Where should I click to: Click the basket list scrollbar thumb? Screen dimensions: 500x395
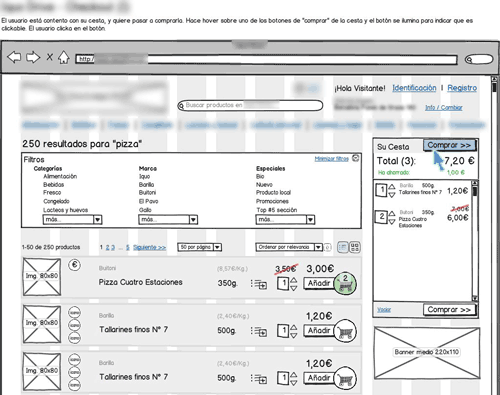coord(475,191)
